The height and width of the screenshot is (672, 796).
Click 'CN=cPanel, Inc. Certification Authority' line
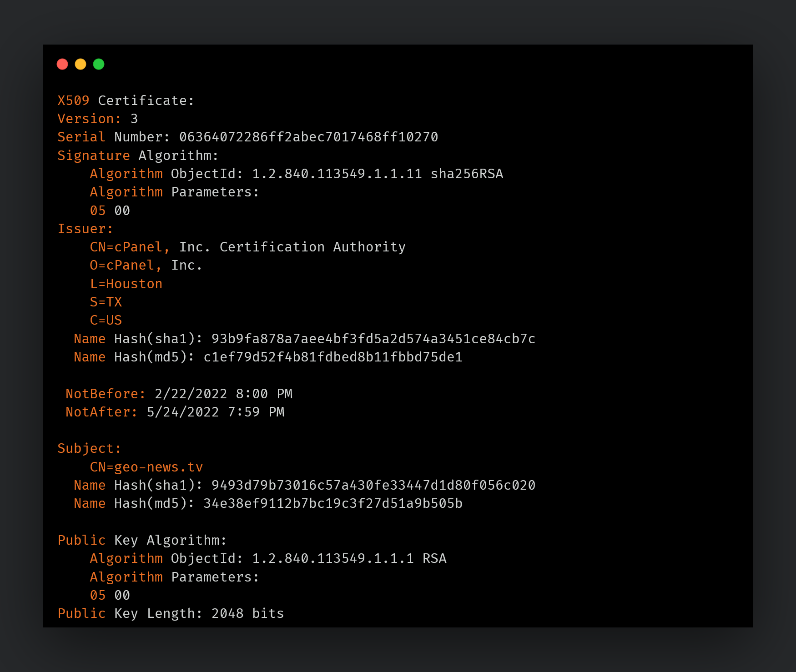point(247,247)
